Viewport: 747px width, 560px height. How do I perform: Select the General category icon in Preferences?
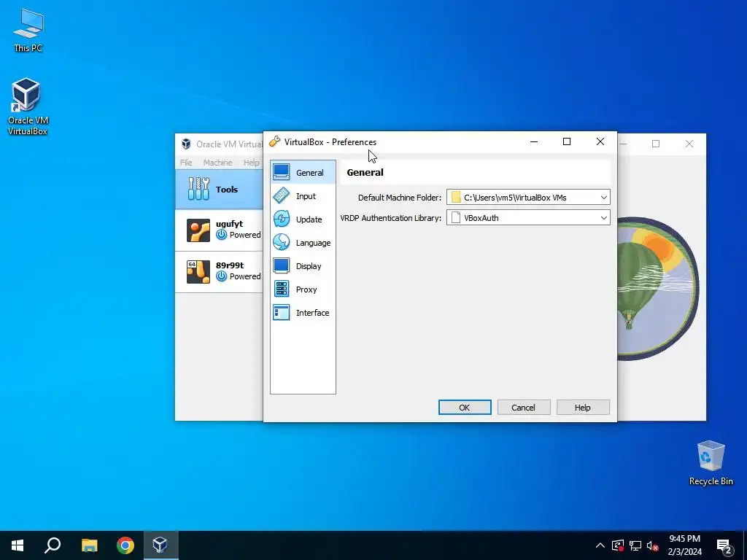click(x=281, y=172)
